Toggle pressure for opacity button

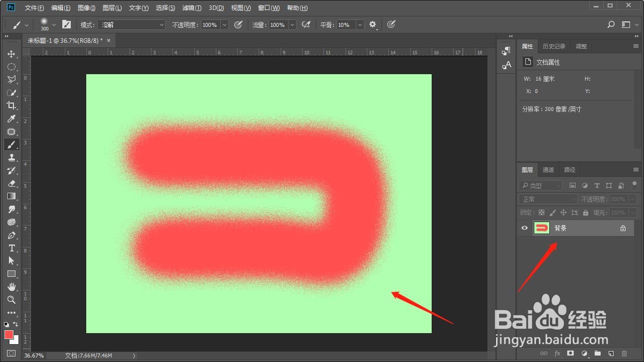pyautogui.click(x=238, y=24)
